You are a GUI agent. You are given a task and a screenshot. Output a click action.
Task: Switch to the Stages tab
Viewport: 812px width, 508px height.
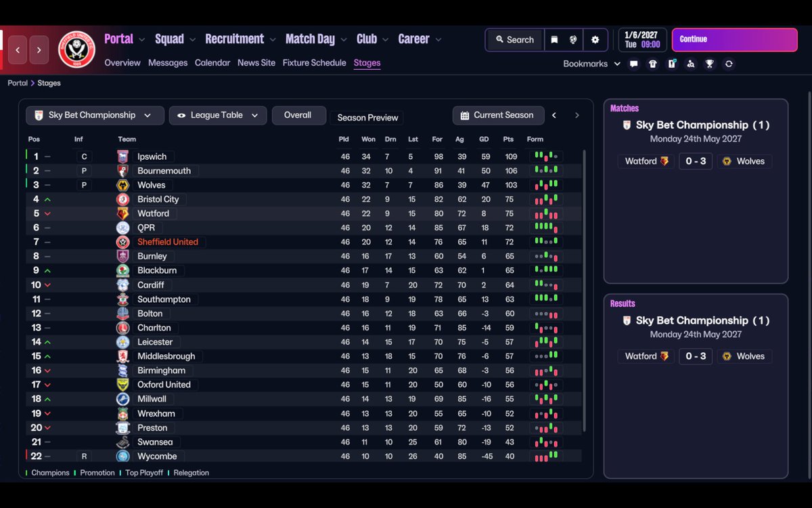pyautogui.click(x=367, y=62)
